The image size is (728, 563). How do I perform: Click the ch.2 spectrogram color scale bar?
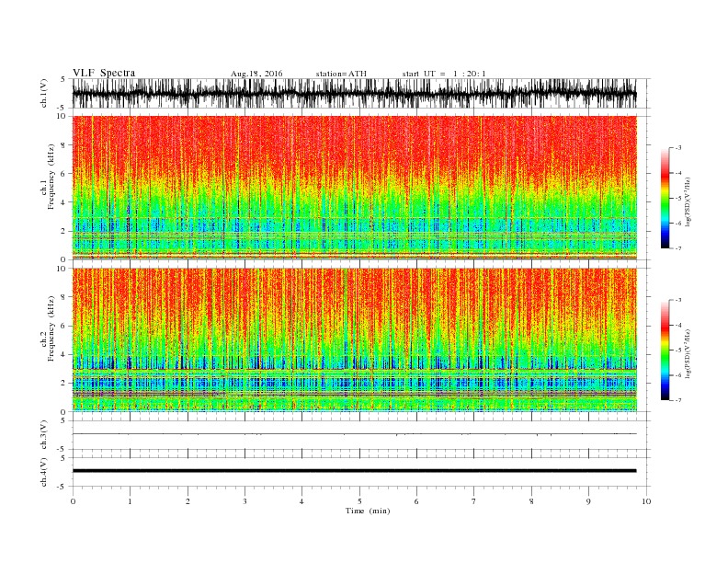665,350
